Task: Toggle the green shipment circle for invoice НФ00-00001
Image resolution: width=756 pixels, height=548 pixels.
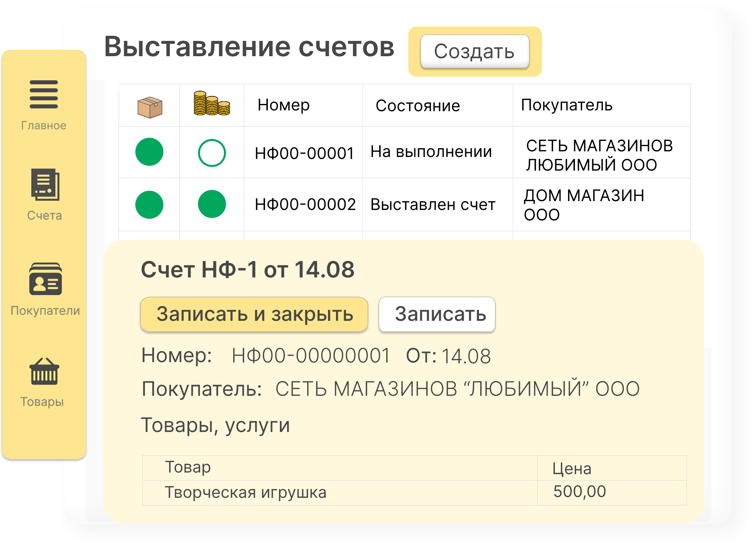Action: pyautogui.click(x=149, y=152)
